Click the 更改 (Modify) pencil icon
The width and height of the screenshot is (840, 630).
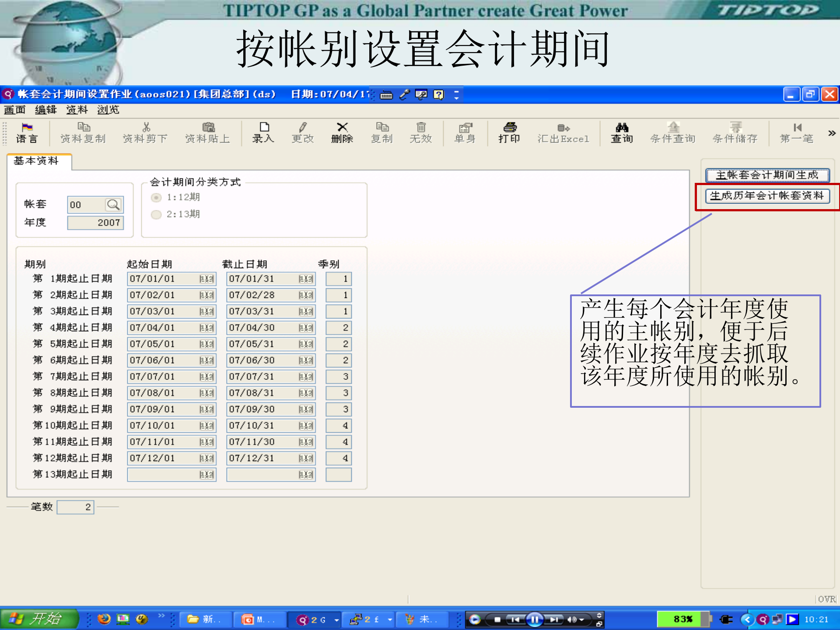coord(302,133)
